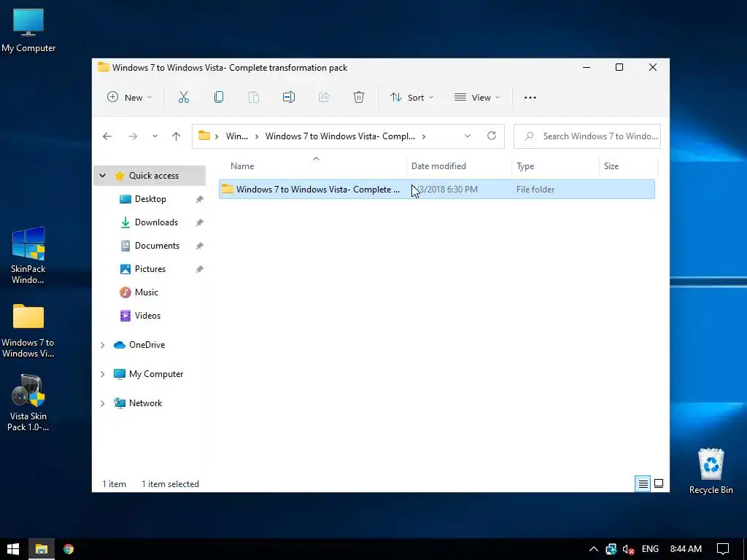Click the Delete trash can icon

pyautogui.click(x=359, y=97)
